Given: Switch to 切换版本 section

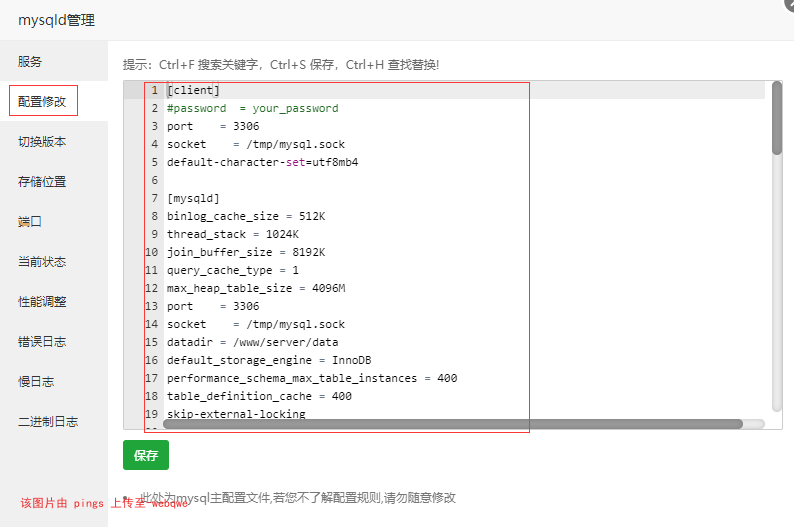Looking at the screenshot, I should coord(43,141).
